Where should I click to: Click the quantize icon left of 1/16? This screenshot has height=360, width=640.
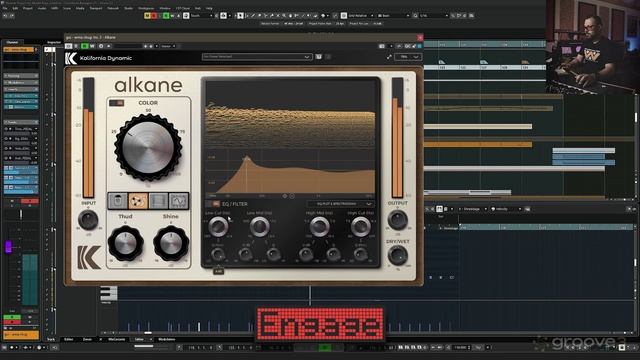[415, 16]
